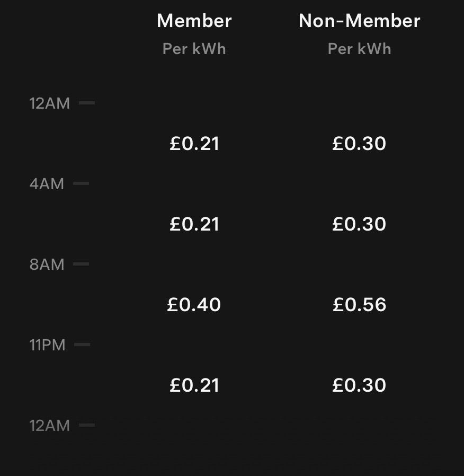464x476 pixels.
Task: Select Non-Member £0.30 price for 4AM to 8AM
Action: coord(359,224)
